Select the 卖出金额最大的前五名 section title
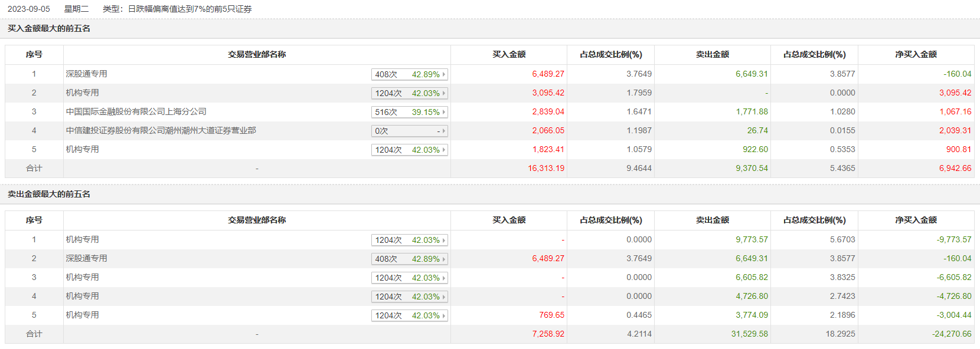 tap(49, 194)
